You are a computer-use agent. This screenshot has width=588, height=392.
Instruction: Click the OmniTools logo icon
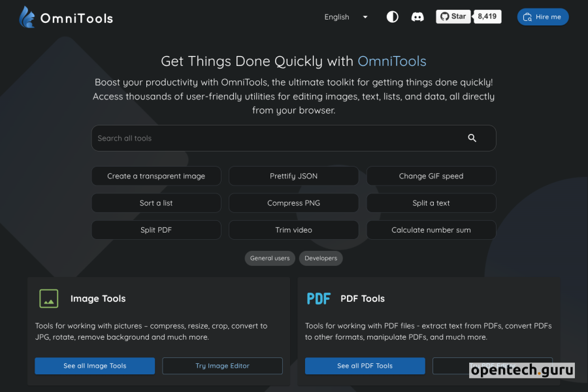click(x=27, y=17)
